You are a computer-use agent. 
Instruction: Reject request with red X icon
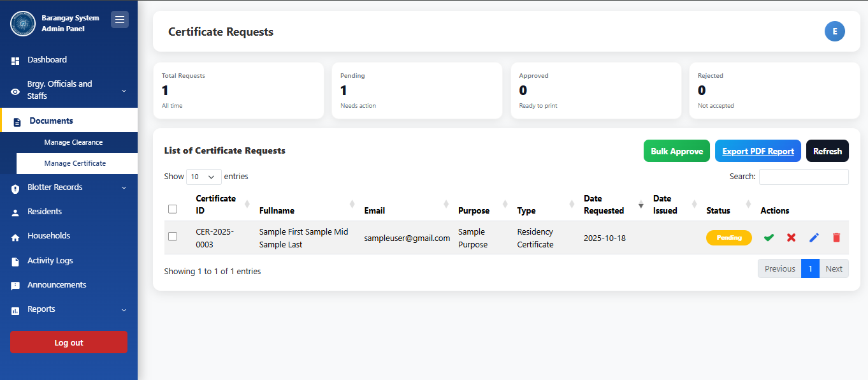[791, 238]
